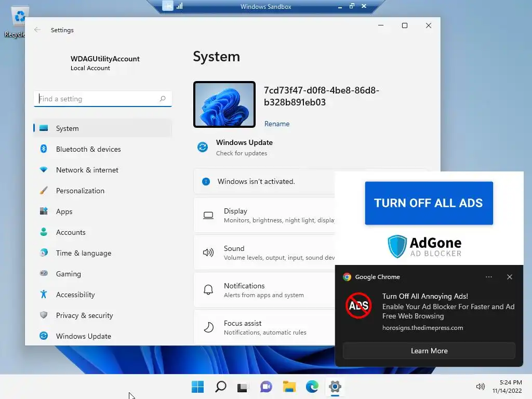Screen dimensions: 532x399
Task: Open the Chat app on taskbar
Action: click(266, 387)
